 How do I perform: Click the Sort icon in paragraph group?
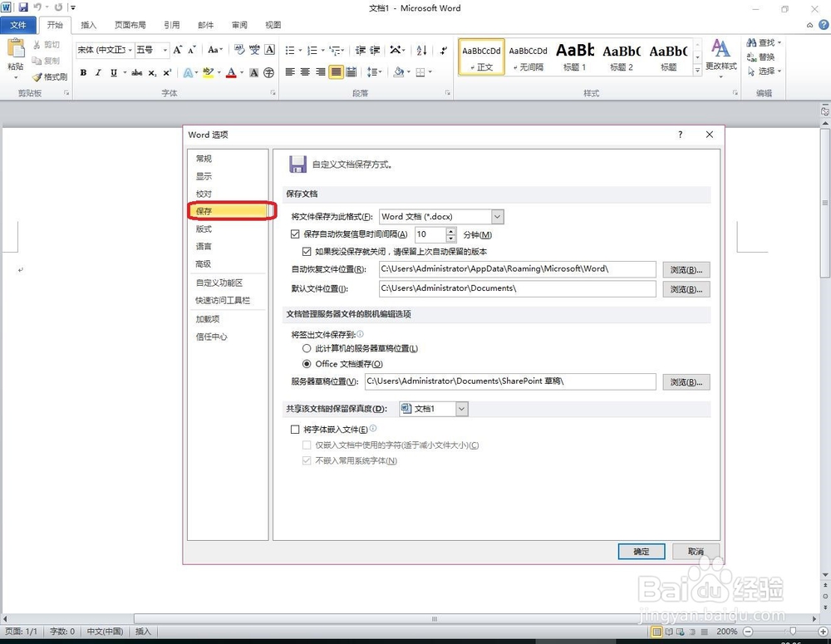pos(422,51)
